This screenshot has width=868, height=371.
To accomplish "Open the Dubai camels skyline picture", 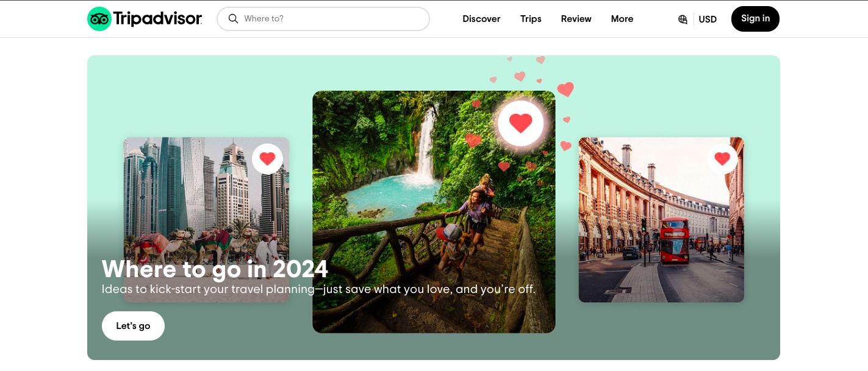I will pyautogui.click(x=206, y=219).
